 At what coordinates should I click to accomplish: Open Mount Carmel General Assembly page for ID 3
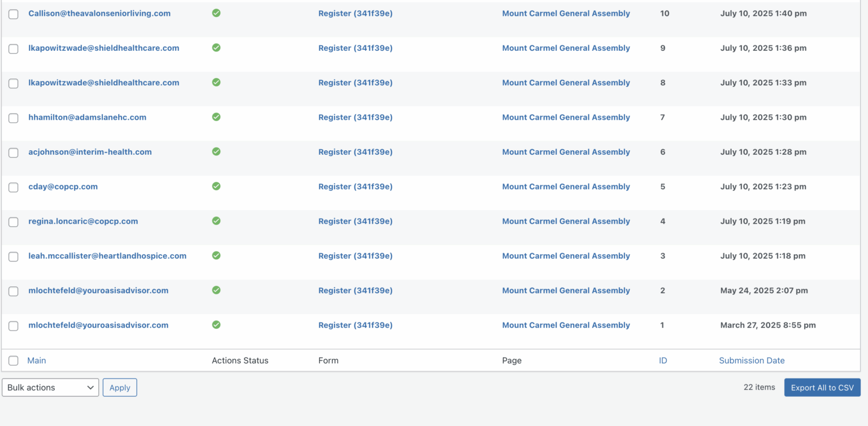[566, 256]
